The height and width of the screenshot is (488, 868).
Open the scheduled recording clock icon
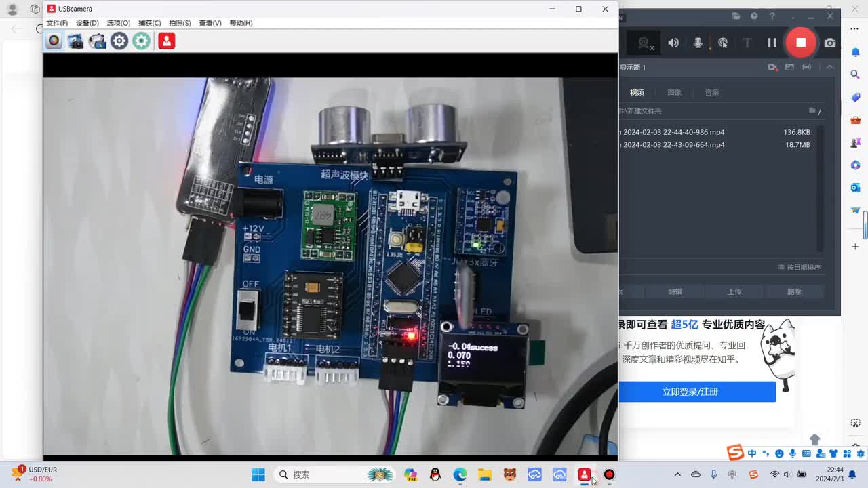pyautogui.click(x=754, y=16)
